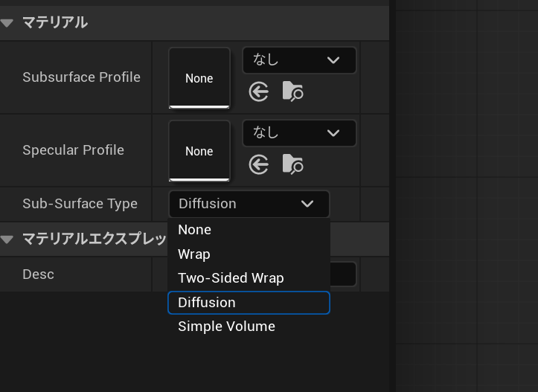This screenshot has height=392, width=538.
Task: Click the Subsurface Profile property label
Action: 81,77
